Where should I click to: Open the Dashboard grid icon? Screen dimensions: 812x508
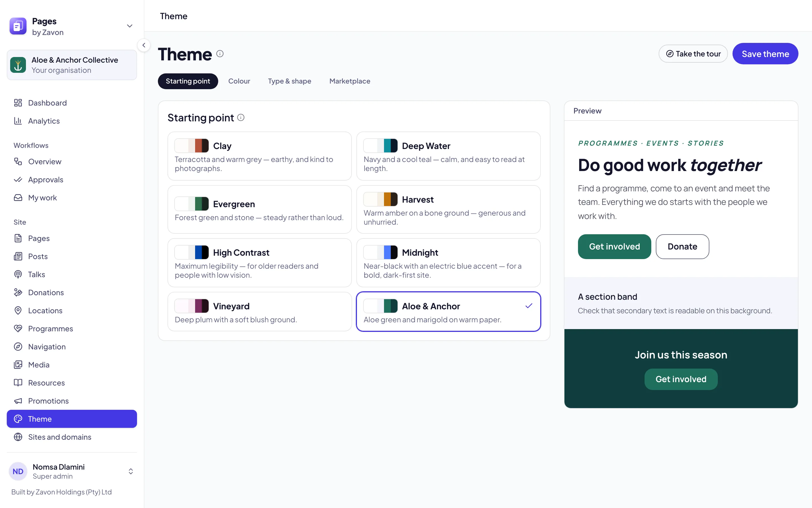[x=18, y=103]
